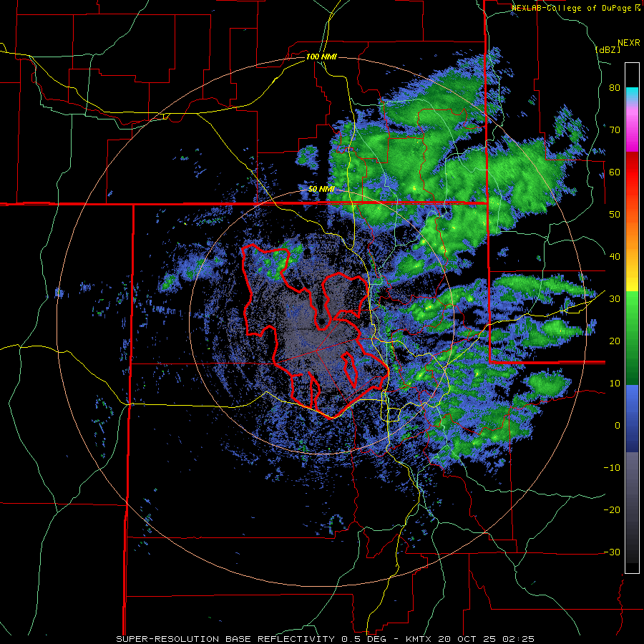Click the -30 value on the dBZ scale

[612, 552]
